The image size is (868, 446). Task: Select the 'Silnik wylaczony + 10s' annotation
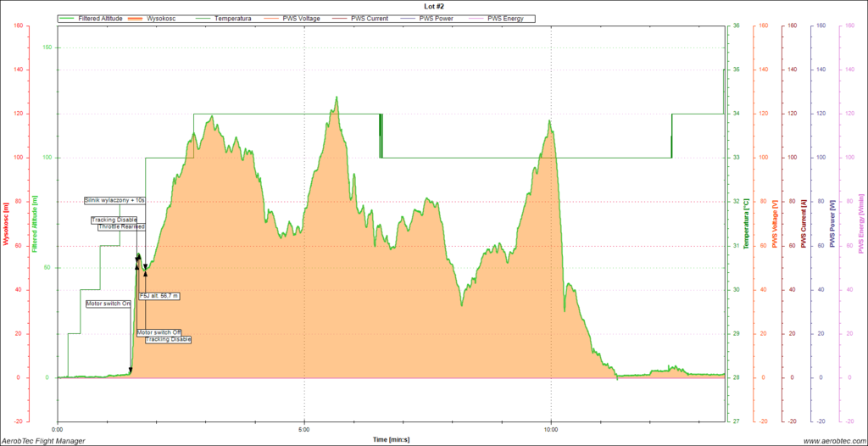coord(115,200)
